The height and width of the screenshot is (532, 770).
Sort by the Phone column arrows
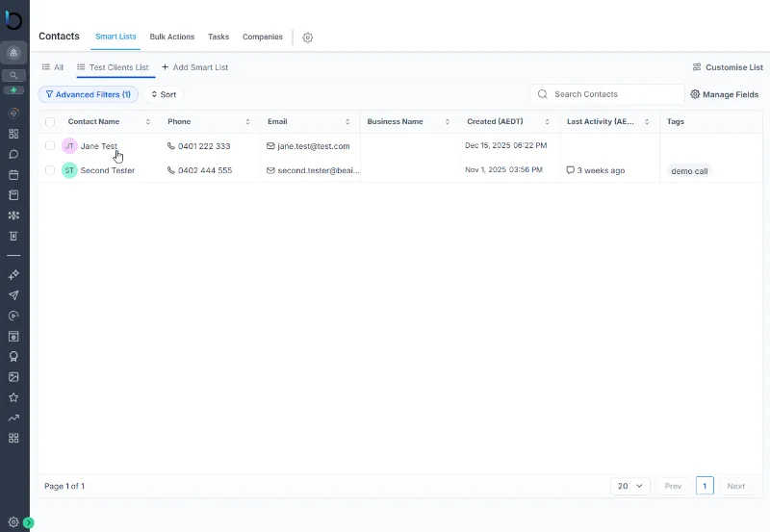247,122
